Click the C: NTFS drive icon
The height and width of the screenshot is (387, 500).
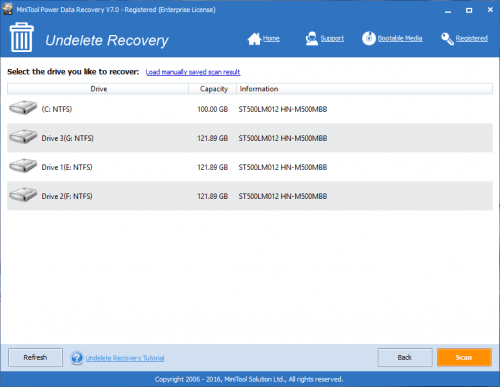point(23,108)
